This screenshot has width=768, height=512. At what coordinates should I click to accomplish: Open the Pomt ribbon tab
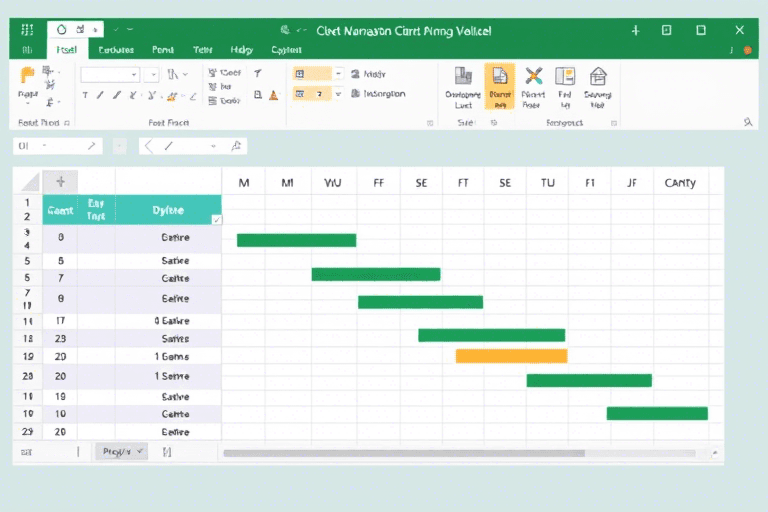[163, 49]
